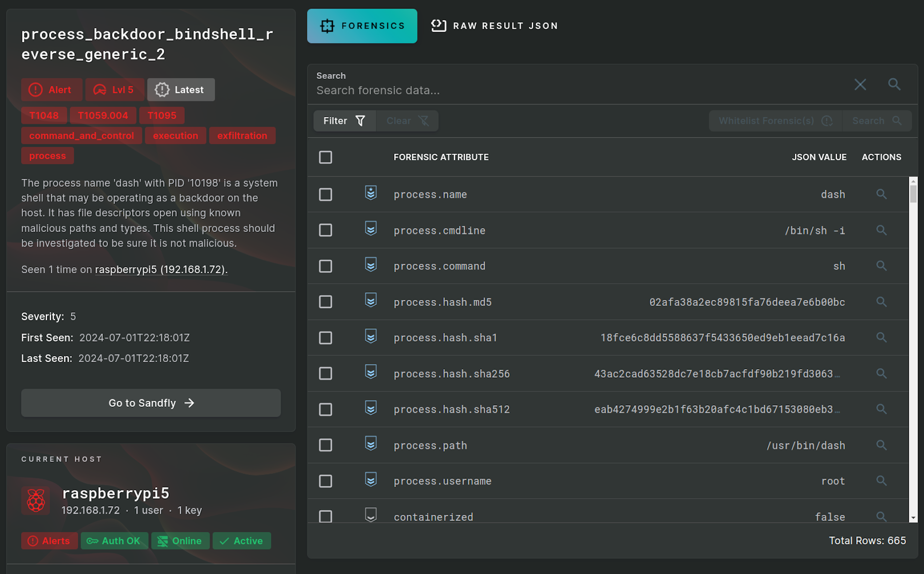Expand process.command row badge icon
Image resolution: width=924 pixels, height=574 pixels.
point(371,265)
